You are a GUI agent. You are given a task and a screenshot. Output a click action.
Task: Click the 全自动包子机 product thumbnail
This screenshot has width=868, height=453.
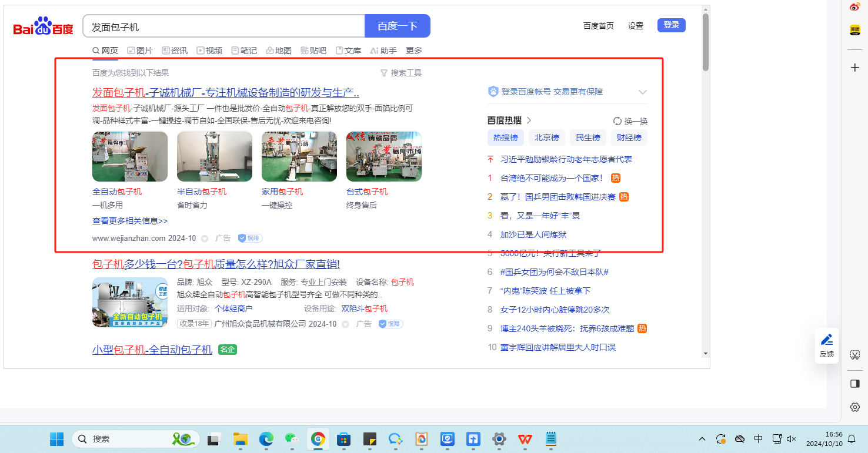point(130,156)
